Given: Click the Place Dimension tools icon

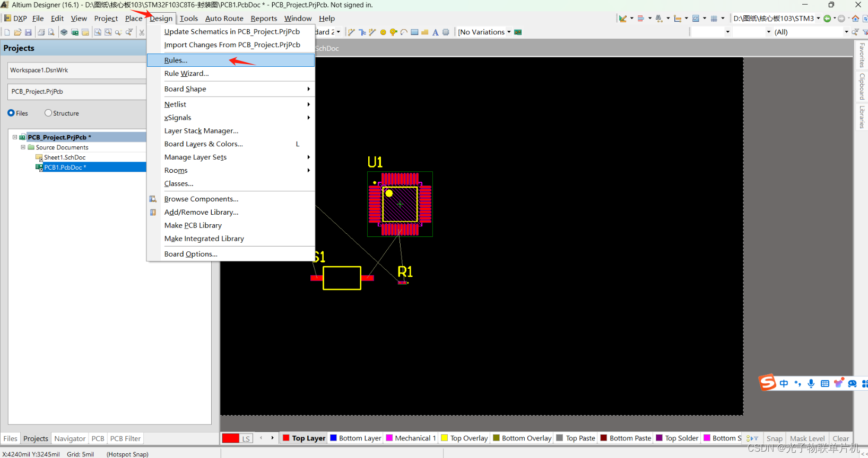Looking at the screenshot, I should [x=678, y=19].
